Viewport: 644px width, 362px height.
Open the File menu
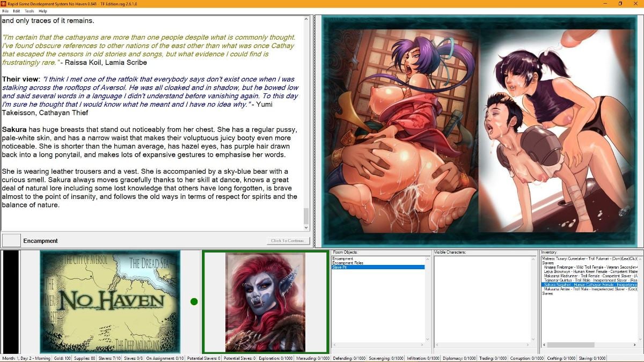6,10
